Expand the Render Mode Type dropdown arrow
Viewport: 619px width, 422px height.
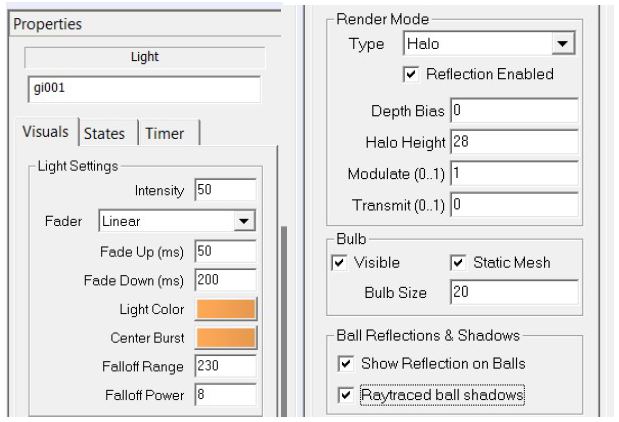tap(563, 43)
